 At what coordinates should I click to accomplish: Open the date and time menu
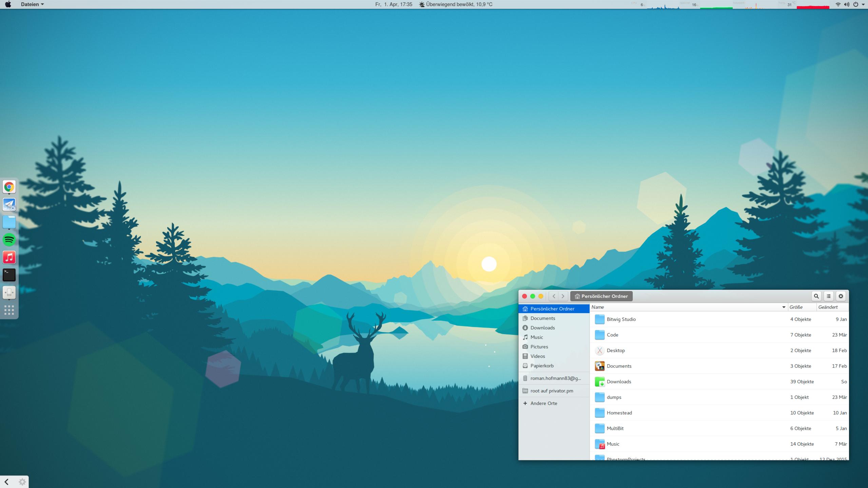393,4
